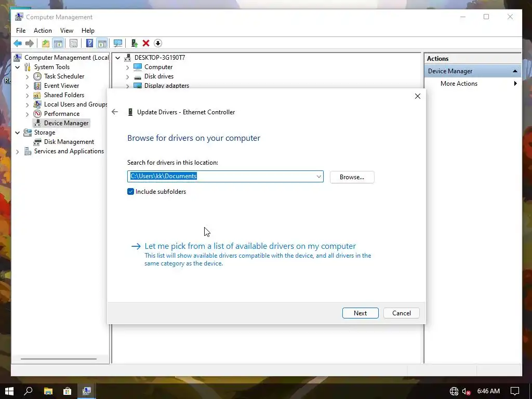Click the back arrow in Update Drivers dialog
The image size is (532, 399).
pos(115,112)
